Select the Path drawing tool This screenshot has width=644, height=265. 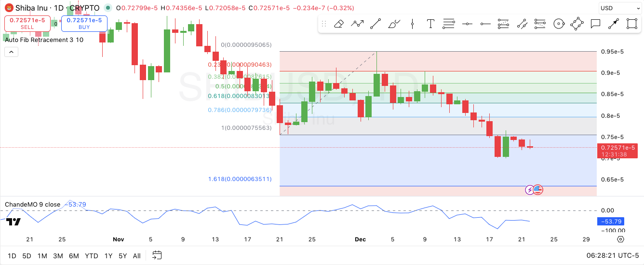[357, 24]
